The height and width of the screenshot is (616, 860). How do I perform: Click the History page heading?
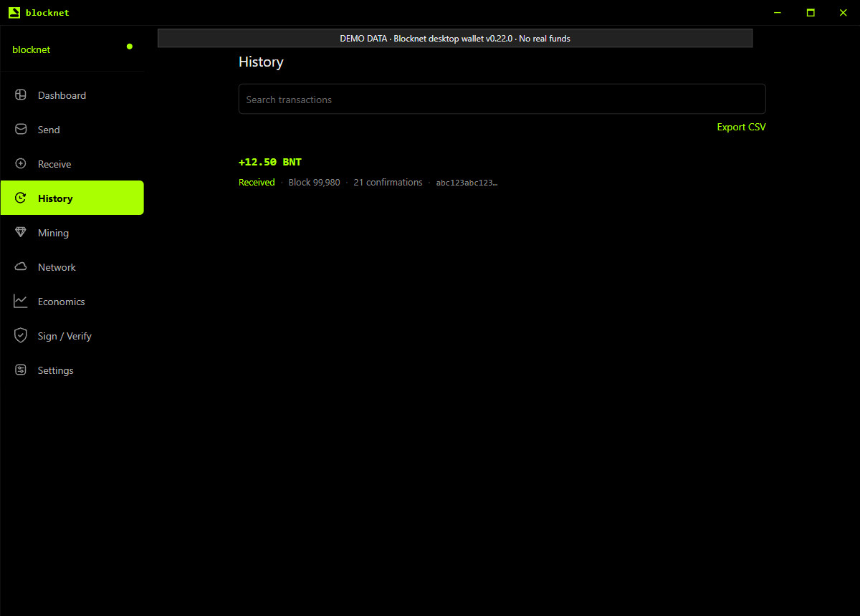(261, 62)
